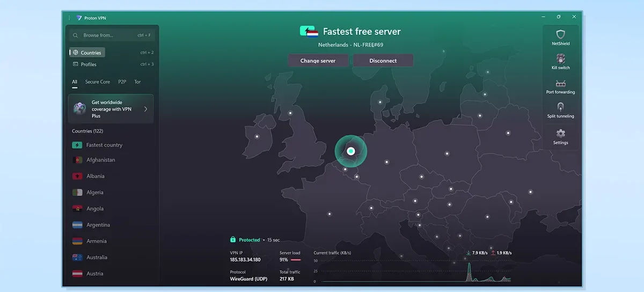Select the P2P filter tab
Screen dimensions: 644x292
(122, 82)
